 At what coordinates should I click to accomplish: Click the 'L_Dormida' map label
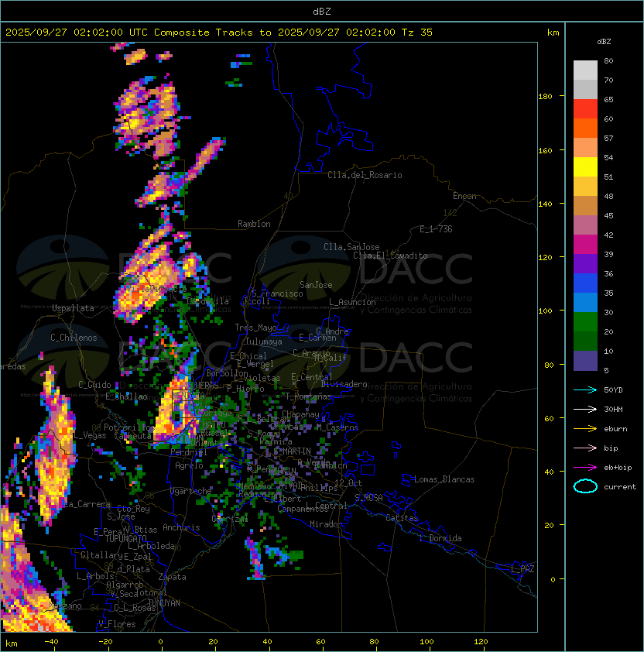(440, 538)
